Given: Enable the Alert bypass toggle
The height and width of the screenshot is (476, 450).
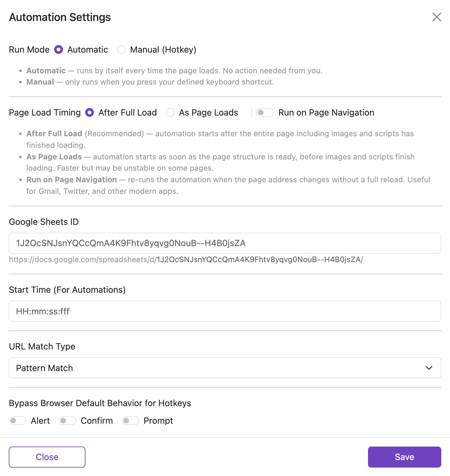Looking at the screenshot, I should (18, 421).
